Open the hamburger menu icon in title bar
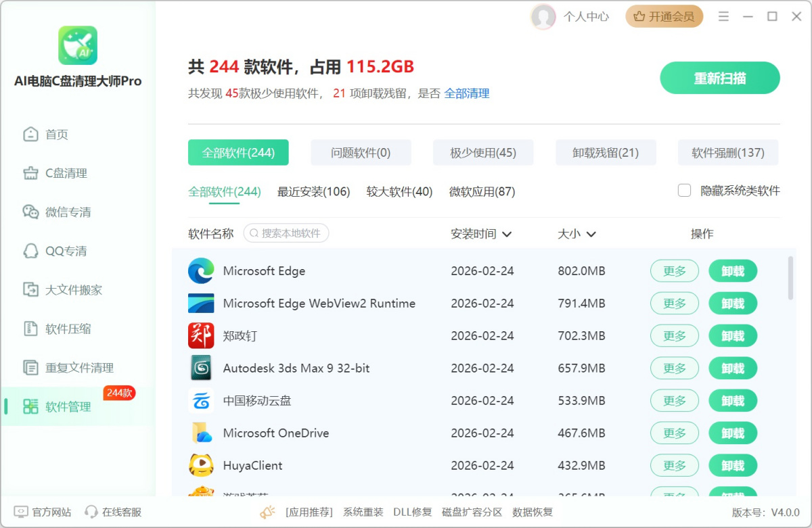This screenshot has width=812, height=528. (723, 16)
